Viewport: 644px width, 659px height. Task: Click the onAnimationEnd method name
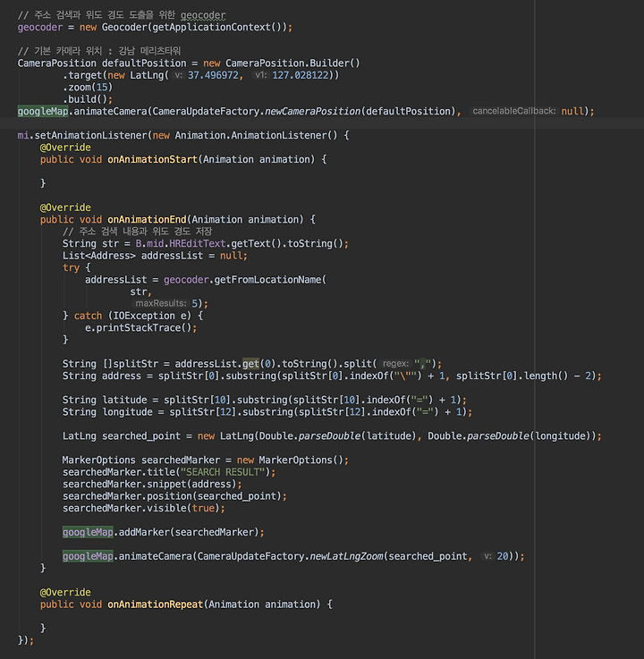coord(147,220)
